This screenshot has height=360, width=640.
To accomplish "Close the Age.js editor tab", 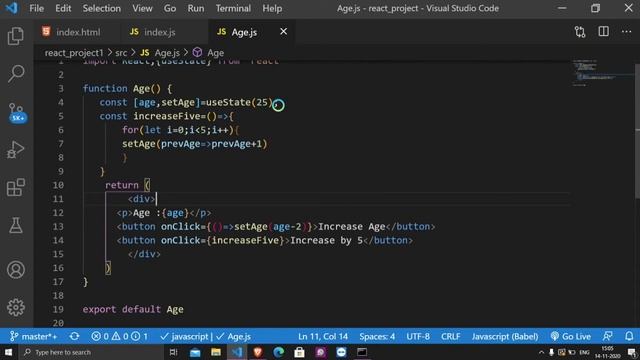I will (x=283, y=31).
